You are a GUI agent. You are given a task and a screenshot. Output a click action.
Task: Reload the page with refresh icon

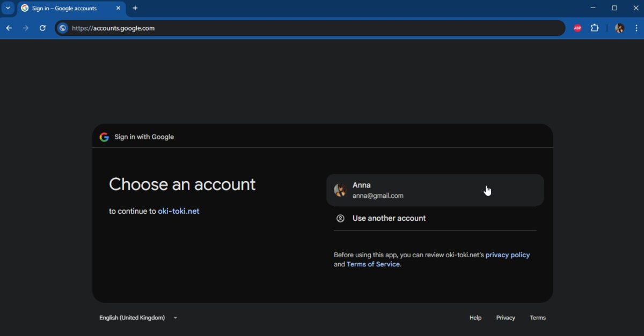(42, 28)
